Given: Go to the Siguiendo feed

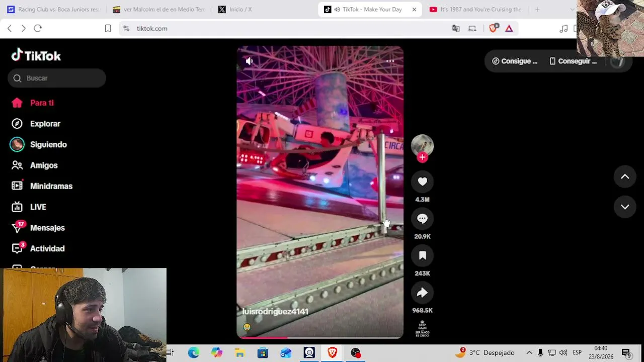Looking at the screenshot, I should click(x=39, y=144).
